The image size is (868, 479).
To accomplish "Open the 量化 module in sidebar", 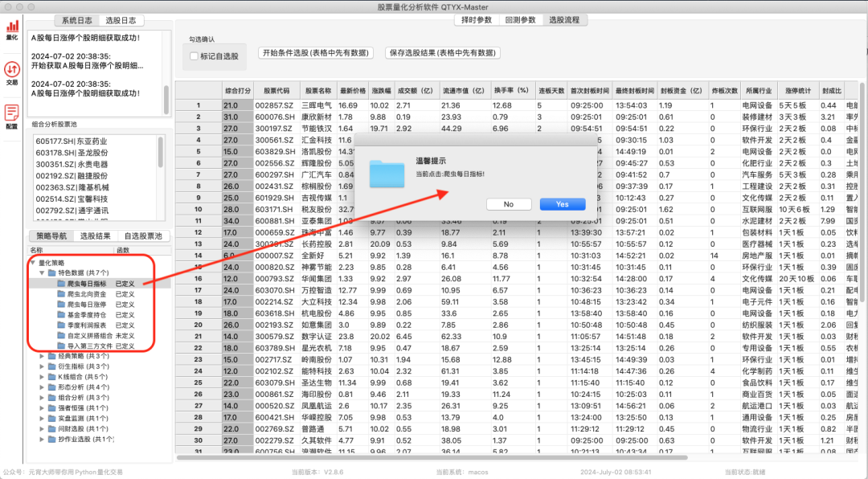I will point(12,30).
